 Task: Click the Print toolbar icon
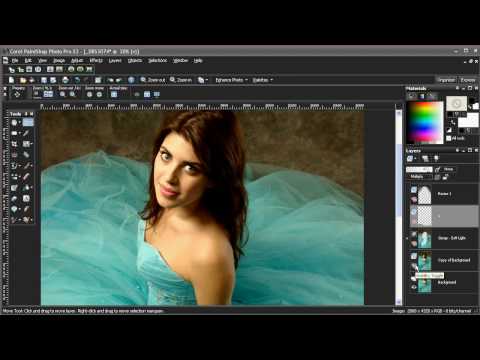point(65,80)
